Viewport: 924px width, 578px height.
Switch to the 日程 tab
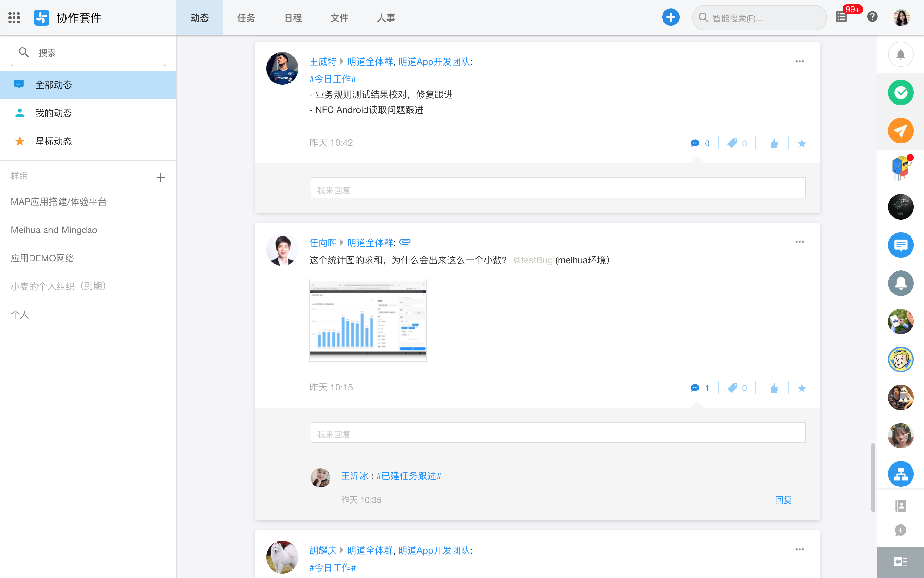click(293, 18)
